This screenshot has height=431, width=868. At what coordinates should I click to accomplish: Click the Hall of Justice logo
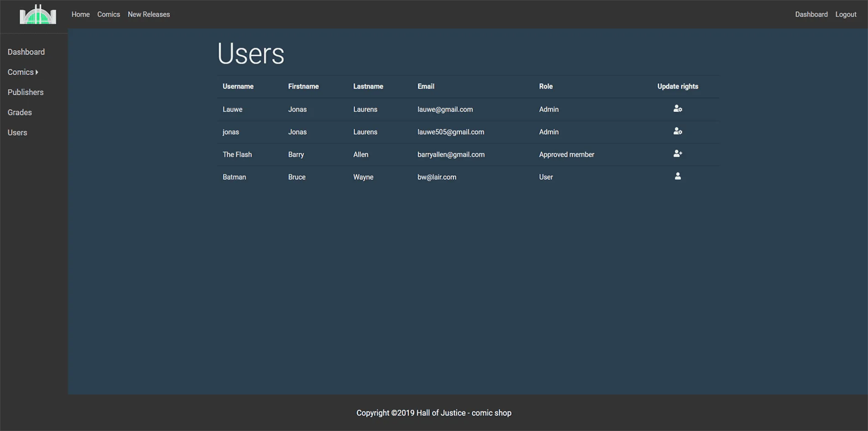click(x=38, y=14)
